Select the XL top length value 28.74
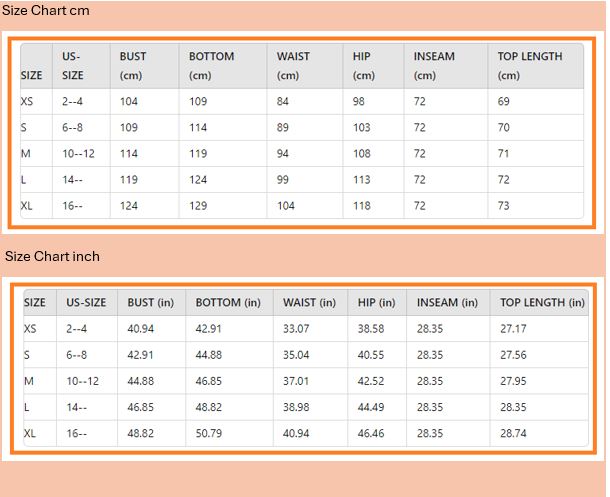610x497 pixels. (x=513, y=434)
